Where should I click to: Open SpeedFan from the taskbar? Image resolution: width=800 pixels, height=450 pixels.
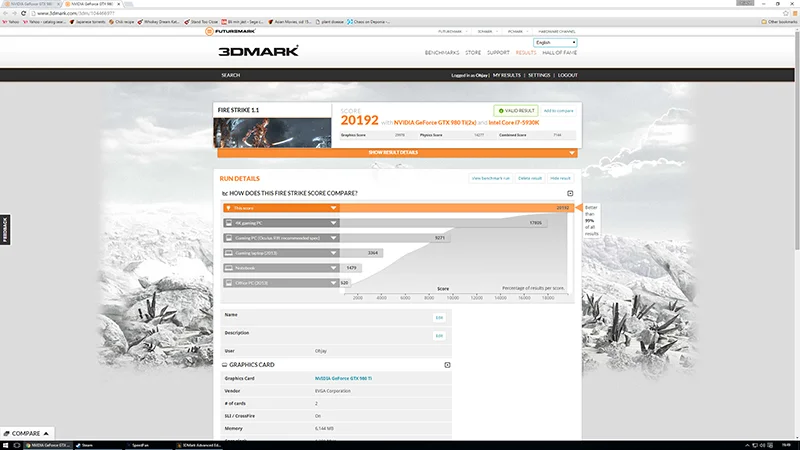(x=138, y=445)
